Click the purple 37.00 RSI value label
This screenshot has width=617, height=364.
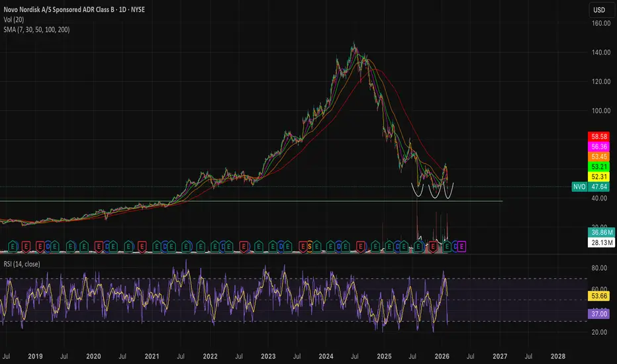599,314
